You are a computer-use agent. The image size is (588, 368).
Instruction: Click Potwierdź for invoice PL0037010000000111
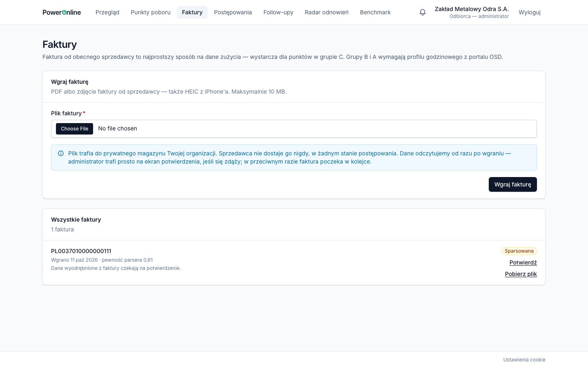click(x=523, y=263)
